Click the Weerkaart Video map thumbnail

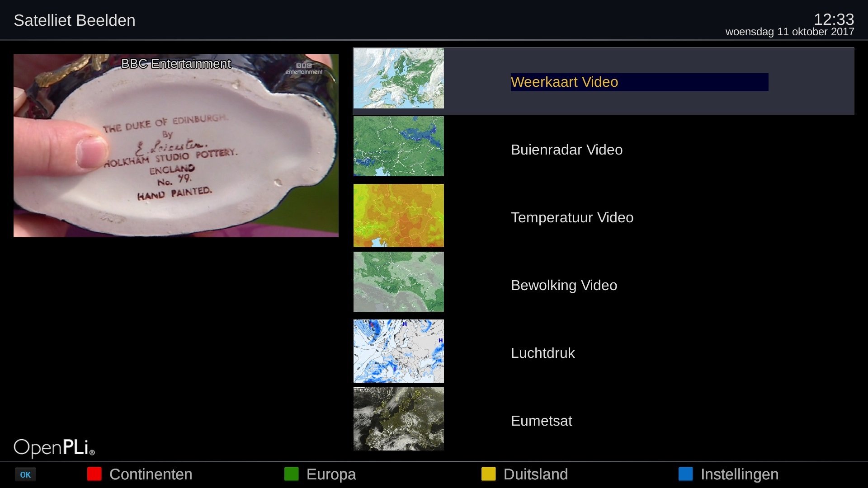pos(398,78)
